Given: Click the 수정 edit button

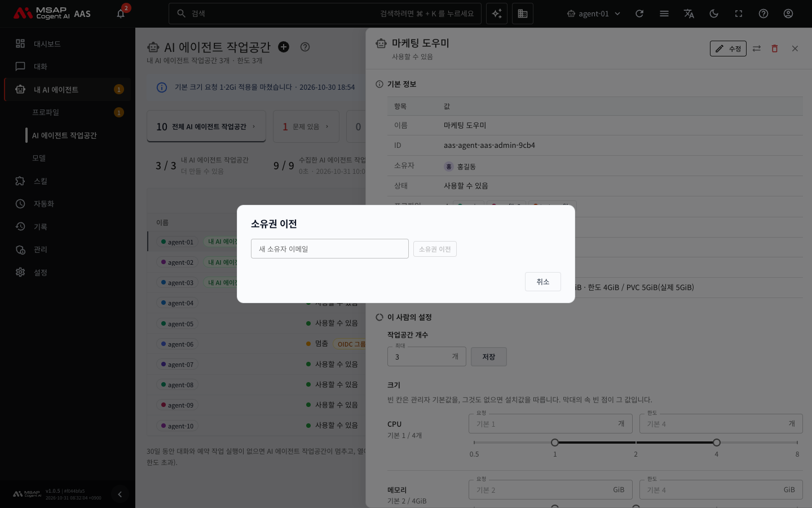Looking at the screenshot, I should click(x=728, y=49).
